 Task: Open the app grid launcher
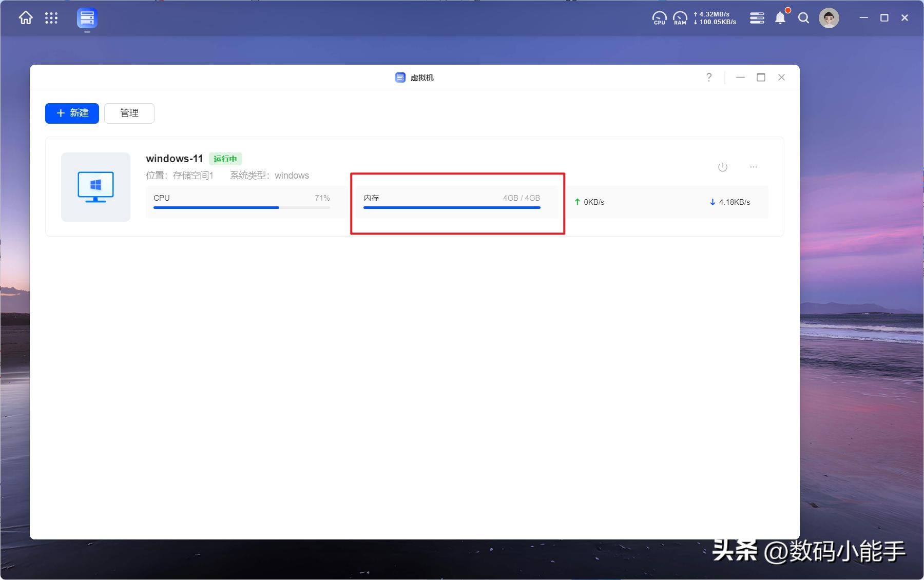pyautogui.click(x=51, y=18)
